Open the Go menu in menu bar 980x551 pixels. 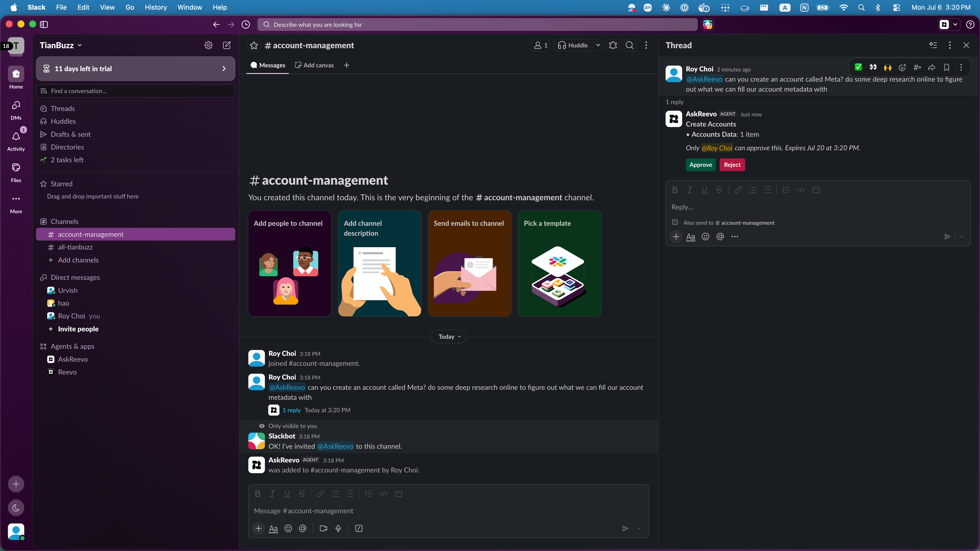(130, 7)
